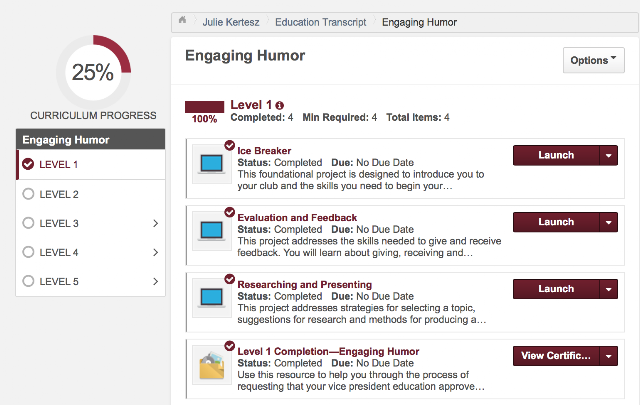Click Level 1 Completion folder icon
Viewport: 640px width, 405px height.
[211, 365]
